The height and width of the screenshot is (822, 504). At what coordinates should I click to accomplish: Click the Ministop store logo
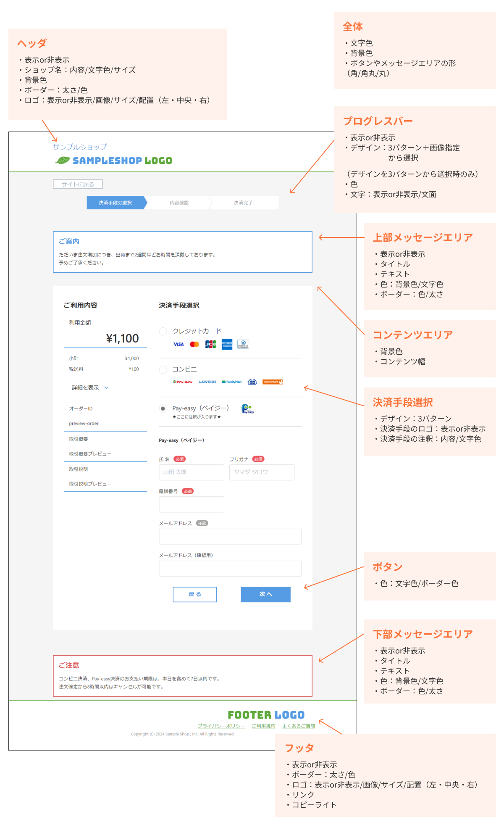252,382
